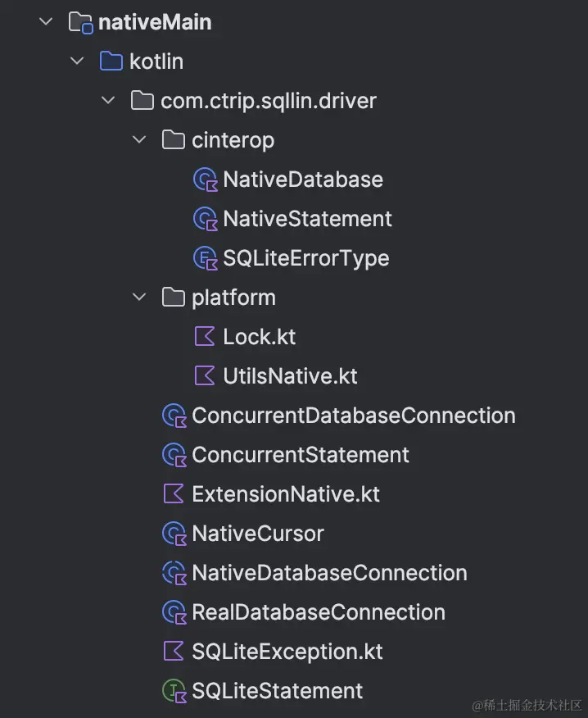Click the ExtensionNative.kt file icon
The width and height of the screenshot is (588, 718).
click(174, 494)
